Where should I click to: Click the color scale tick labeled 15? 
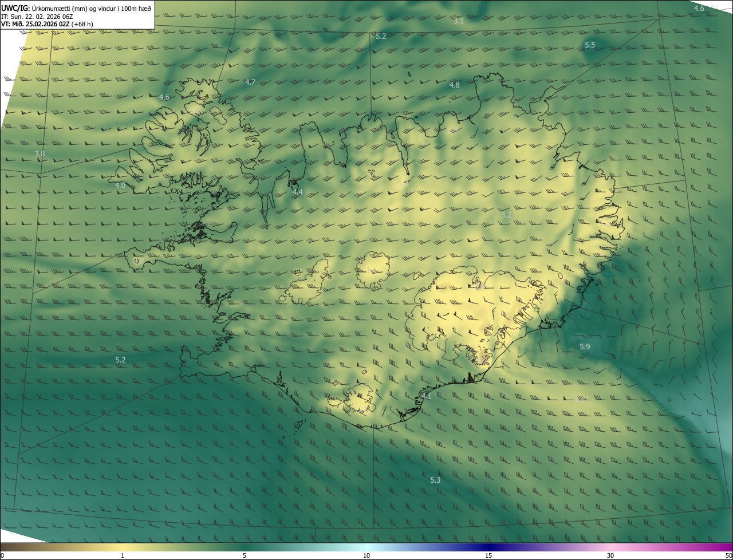[488, 555]
